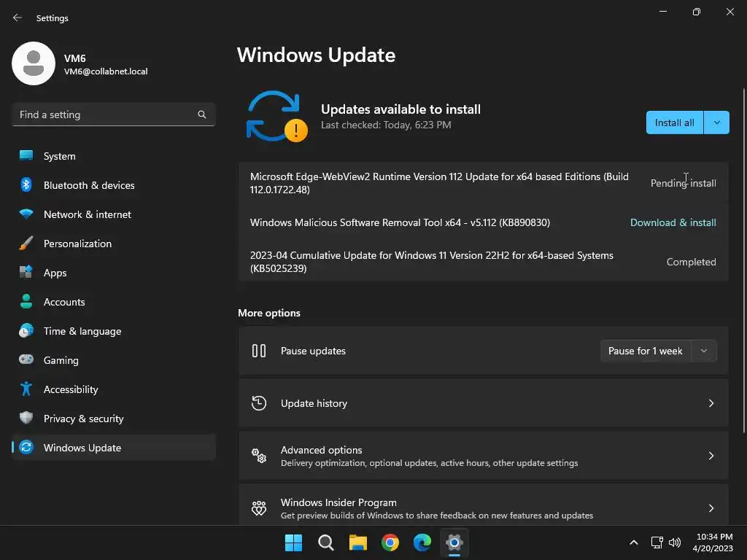The height and width of the screenshot is (560, 747).
Task: Click the Pending install status text
Action: tap(683, 183)
